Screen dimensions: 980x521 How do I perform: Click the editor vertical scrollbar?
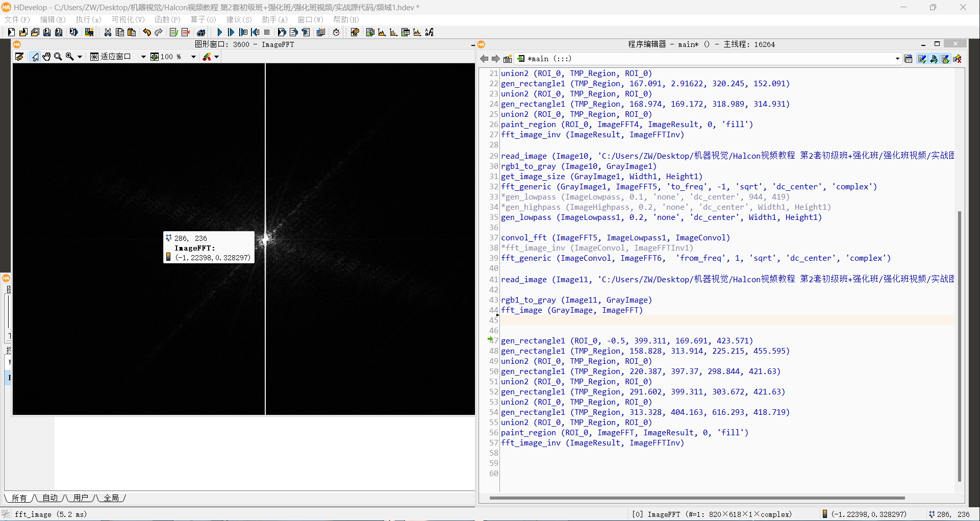coord(959,346)
